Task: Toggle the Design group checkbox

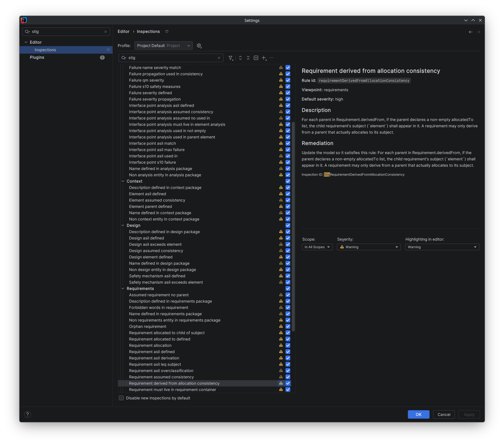Action: [288, 225]
